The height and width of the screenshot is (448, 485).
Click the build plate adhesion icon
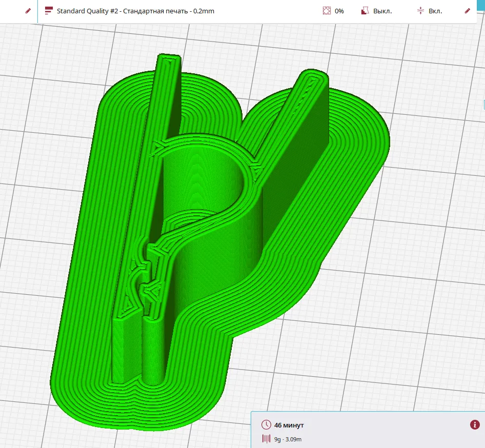click(420, 11)
